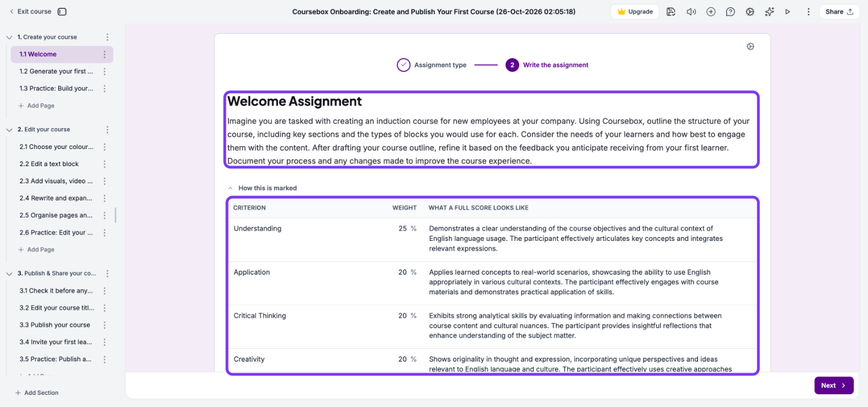Screen dimensions: 868x407
Task: Select the Write the assignment step
Action: click(547, 65)
